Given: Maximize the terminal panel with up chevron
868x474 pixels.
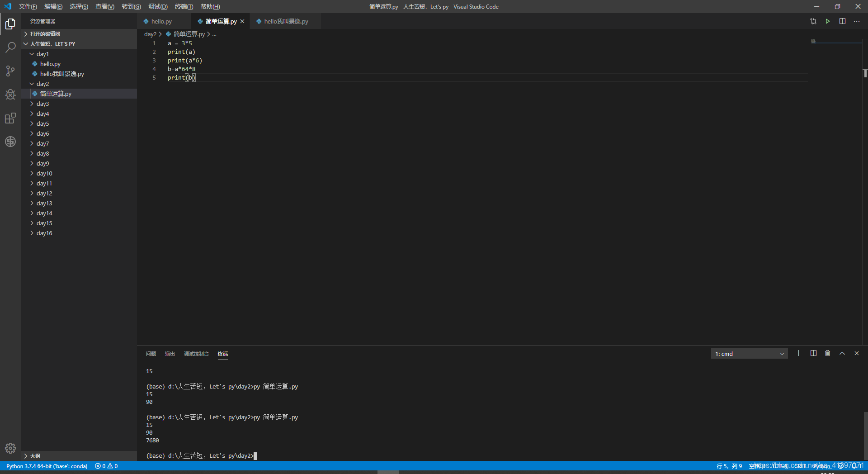Looking at the screenshot, I should [x=842, y=353].
